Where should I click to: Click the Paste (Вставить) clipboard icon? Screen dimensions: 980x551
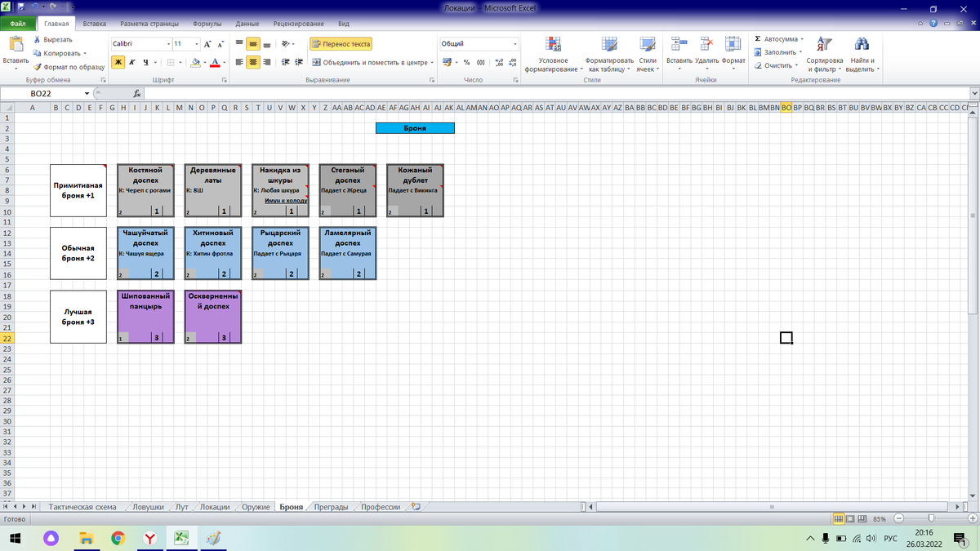tap(16, 45)
